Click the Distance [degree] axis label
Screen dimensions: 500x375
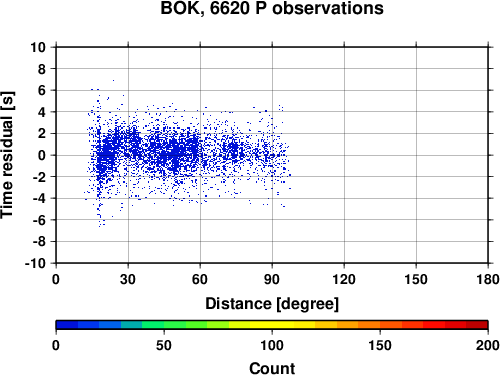pos(272,304)
